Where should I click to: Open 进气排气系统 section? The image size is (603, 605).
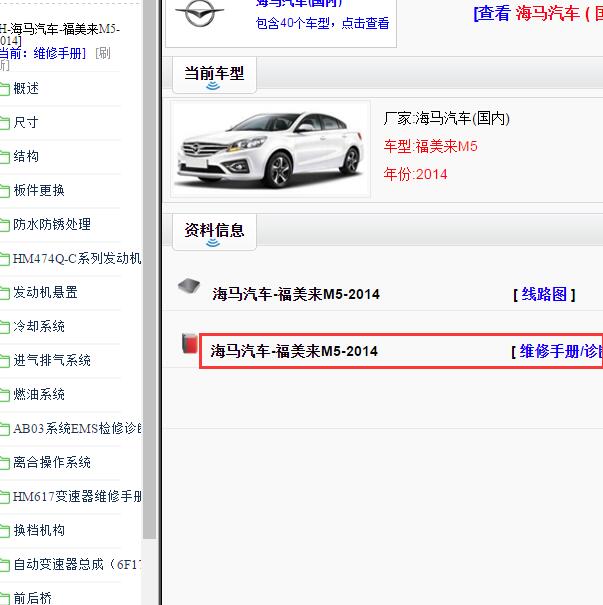point(52,360)
